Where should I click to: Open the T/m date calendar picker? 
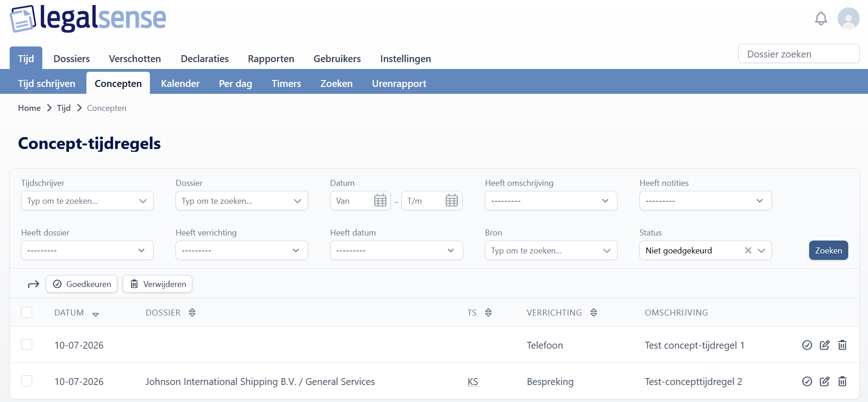click(451, 201)
